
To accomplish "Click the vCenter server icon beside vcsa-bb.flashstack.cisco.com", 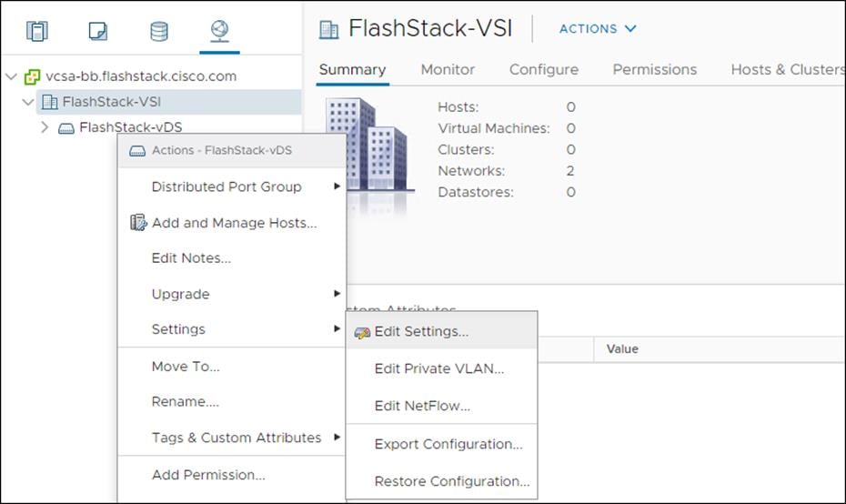I will [32, 76].
